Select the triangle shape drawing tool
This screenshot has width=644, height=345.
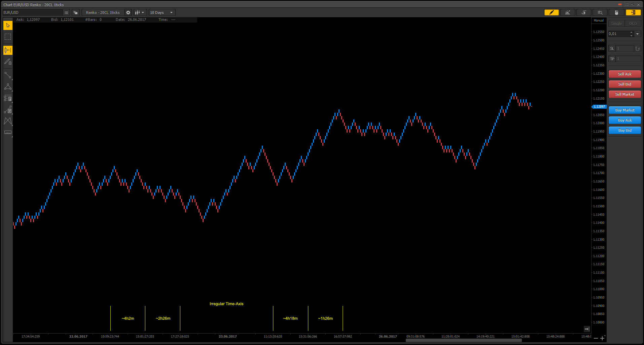(8, 87)
